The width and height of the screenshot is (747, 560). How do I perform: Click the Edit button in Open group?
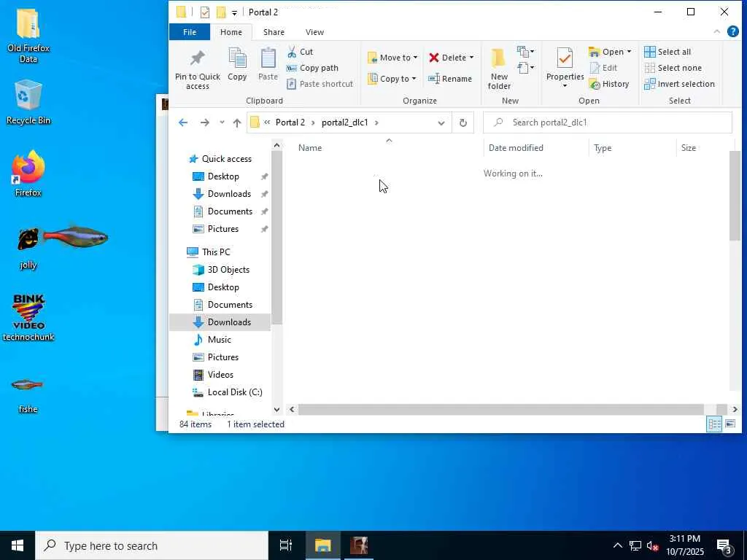603,68
